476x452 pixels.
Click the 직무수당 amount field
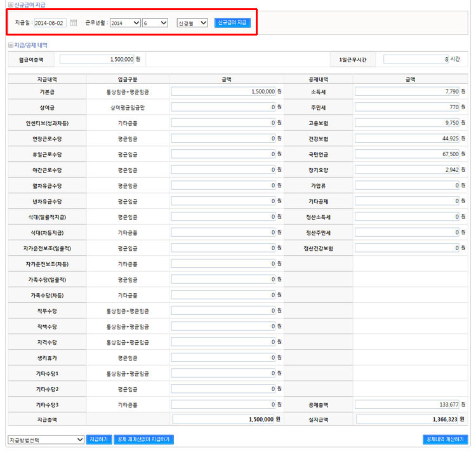(223, 310)
